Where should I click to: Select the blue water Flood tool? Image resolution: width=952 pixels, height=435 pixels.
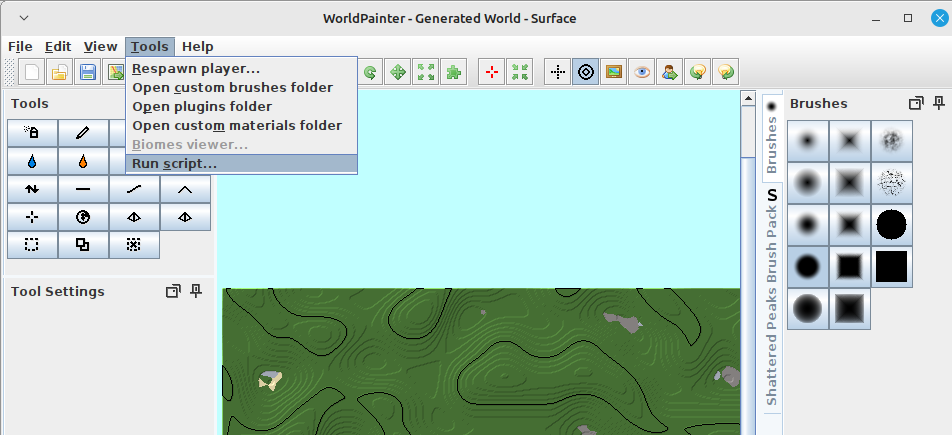pos(32,161)
